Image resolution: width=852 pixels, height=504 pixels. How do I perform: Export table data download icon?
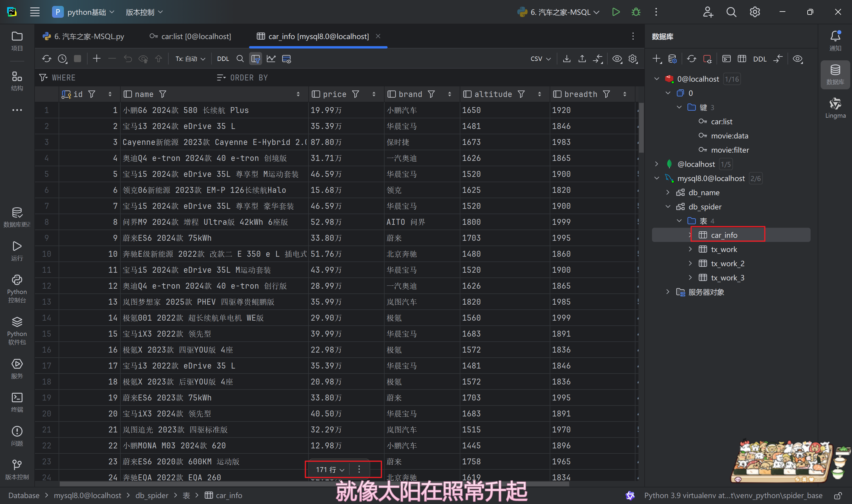[x=567, y=59]
